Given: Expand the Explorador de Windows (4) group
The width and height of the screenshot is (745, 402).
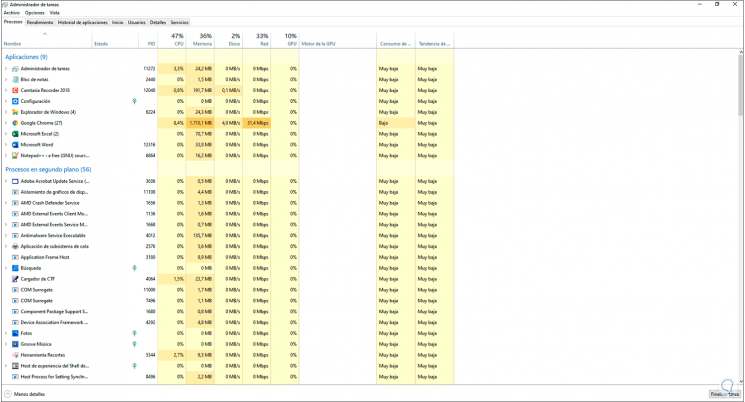Looking at the screenshot, I should click(6, 112).
